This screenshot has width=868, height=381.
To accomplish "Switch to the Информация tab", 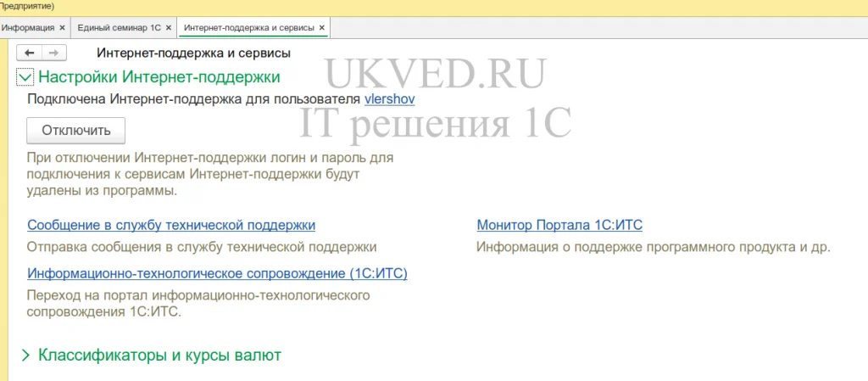I will [x=28, y=27].
